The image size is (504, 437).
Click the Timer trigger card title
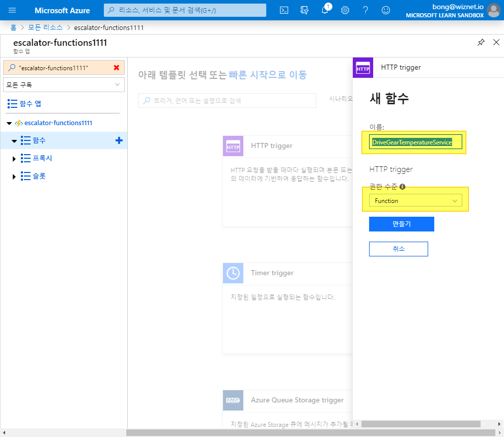pyautogui.click(x=272, y=273)
